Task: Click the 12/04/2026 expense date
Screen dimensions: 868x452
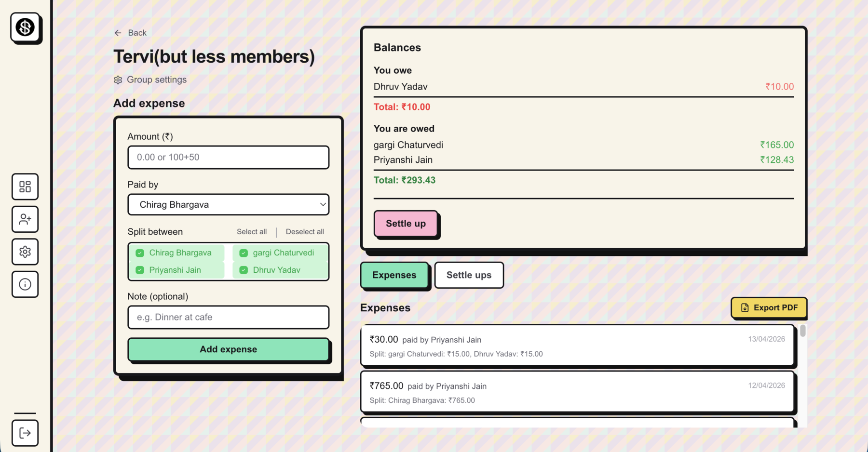Action: (x=766, y=386)
